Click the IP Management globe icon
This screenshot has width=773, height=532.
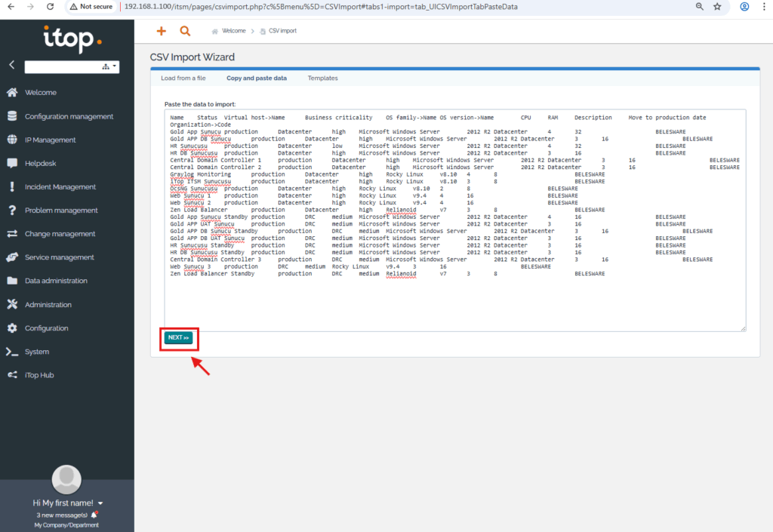(11, 140)
